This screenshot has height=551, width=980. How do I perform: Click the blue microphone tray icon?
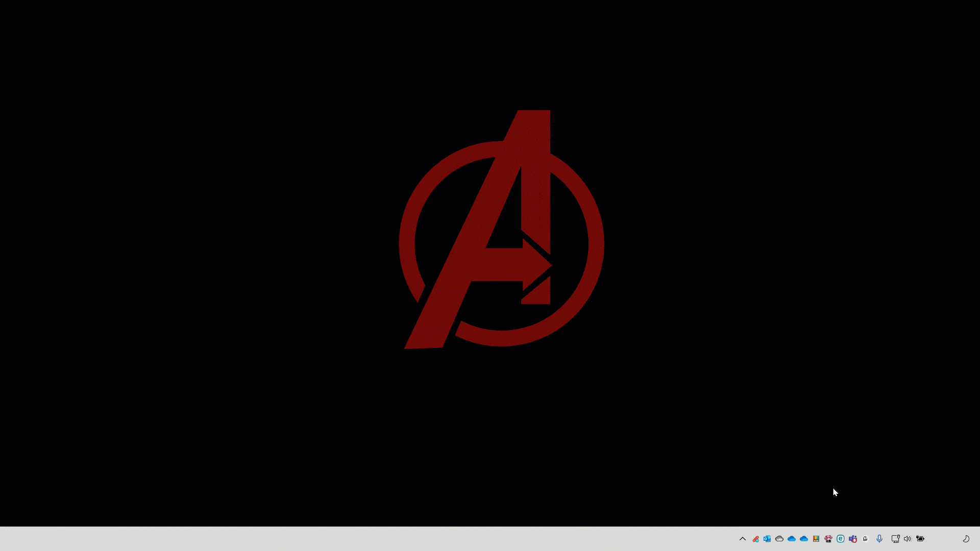point(879,539)
